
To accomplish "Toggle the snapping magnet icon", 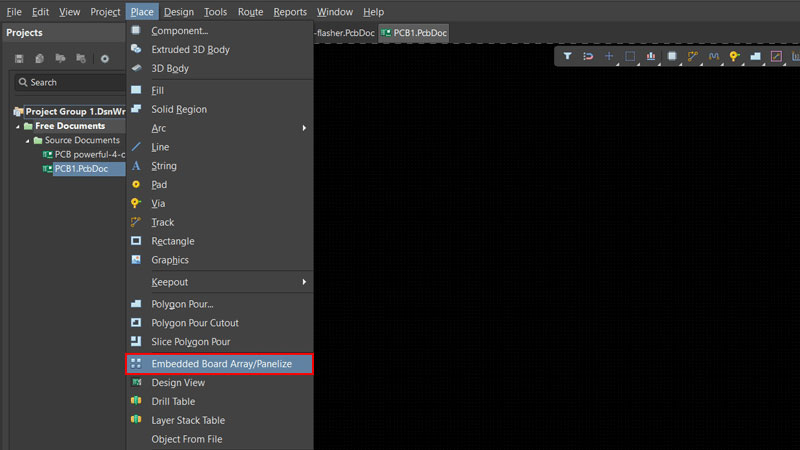I will 588,57.
